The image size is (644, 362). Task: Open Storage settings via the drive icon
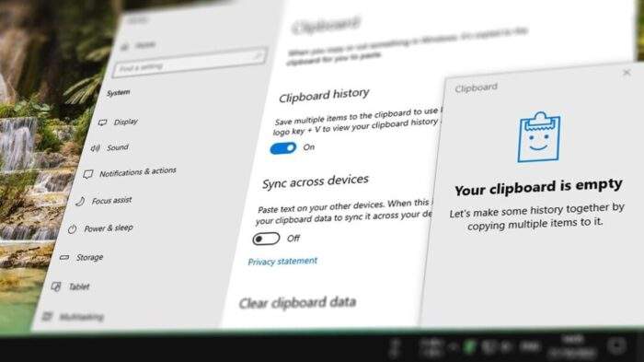coord(64,258)
